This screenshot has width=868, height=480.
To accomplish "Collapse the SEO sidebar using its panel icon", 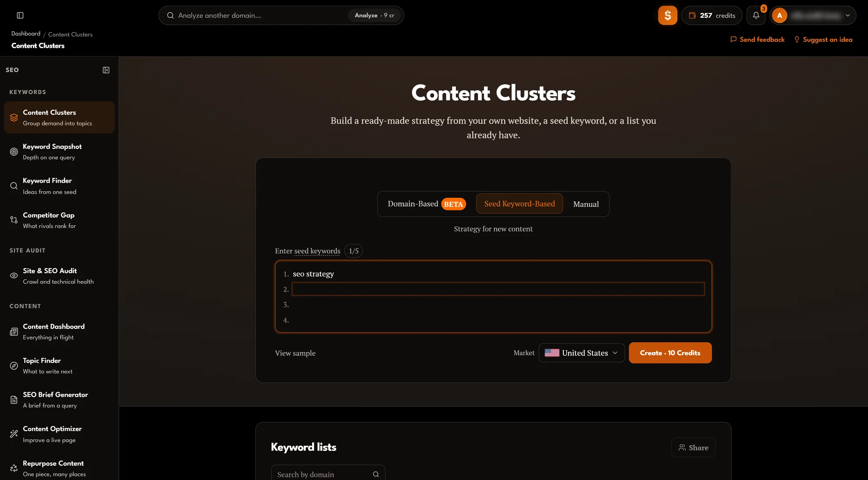I will tap(106, 70).
